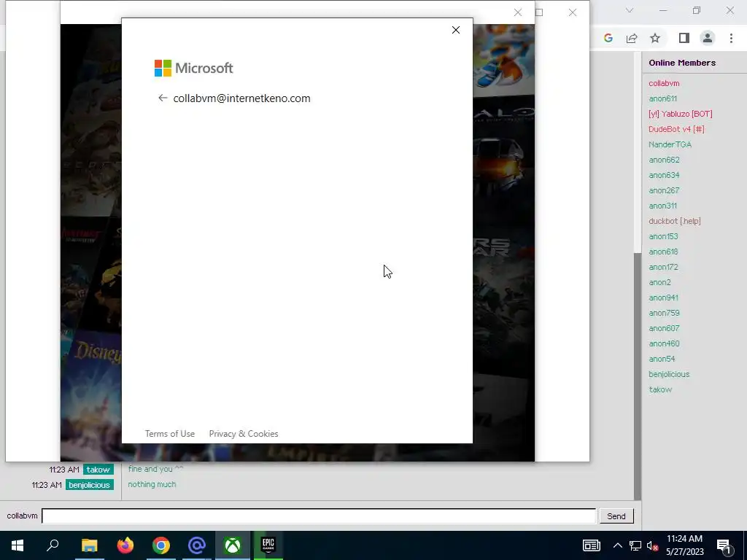Focus the chat message input field
The height and width of the screenshot is (560, 747).
[319, 516]
